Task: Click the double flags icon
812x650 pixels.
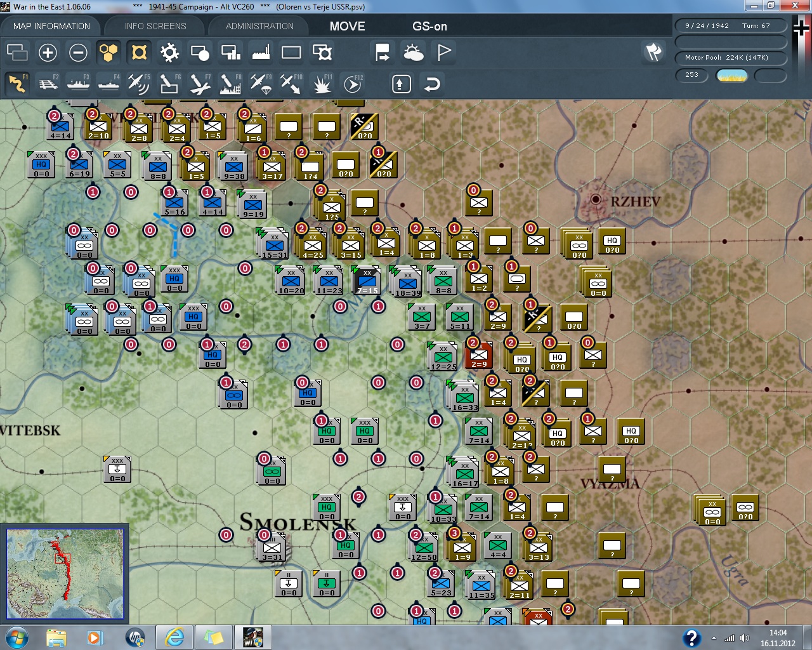Action: (x=653, y=53)
